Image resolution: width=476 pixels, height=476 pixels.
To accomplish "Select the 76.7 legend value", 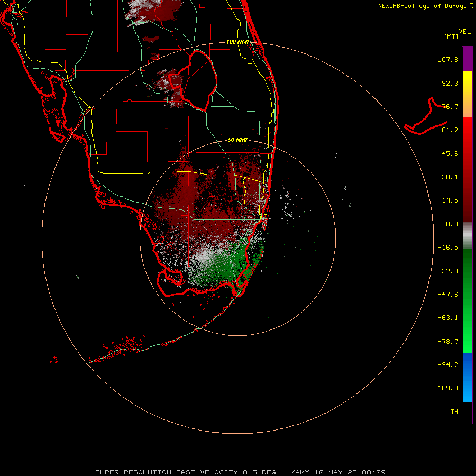I will (450, 106).
